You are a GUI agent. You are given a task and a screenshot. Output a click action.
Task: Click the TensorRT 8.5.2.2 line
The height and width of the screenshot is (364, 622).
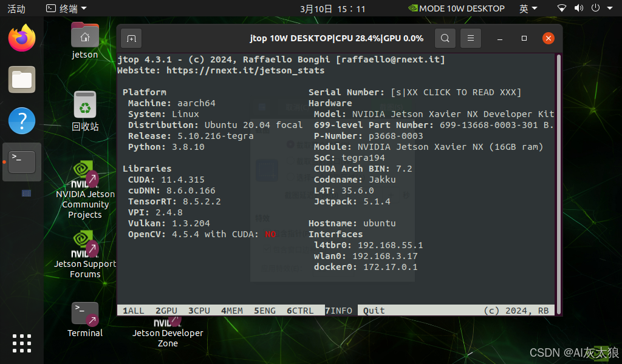tap(174, 201)
